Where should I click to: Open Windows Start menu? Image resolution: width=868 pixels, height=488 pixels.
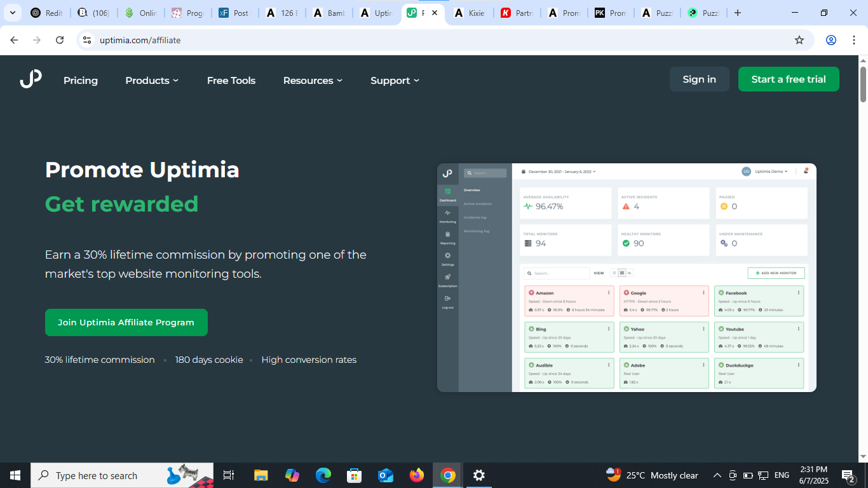(15, 475)
